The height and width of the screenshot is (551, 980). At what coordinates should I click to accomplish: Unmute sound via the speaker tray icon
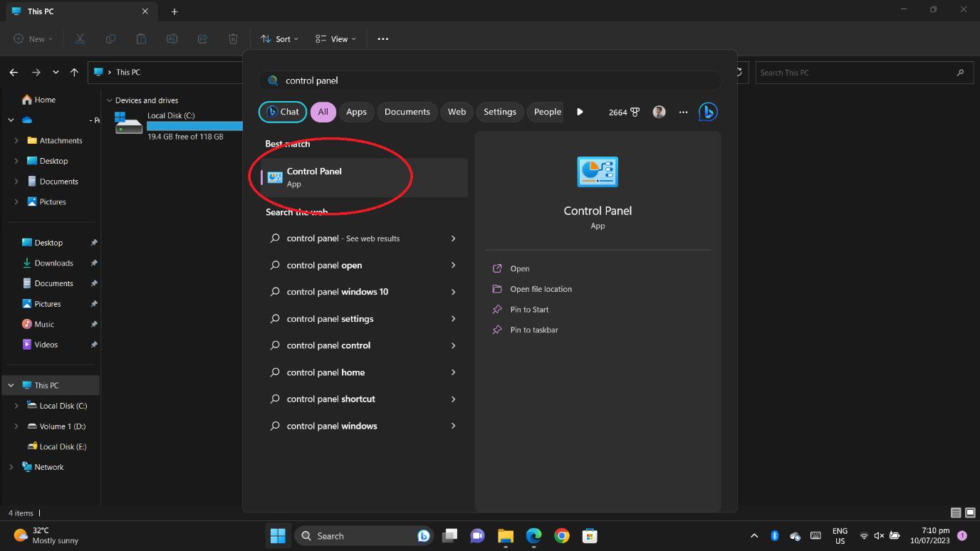pos(879,535)
